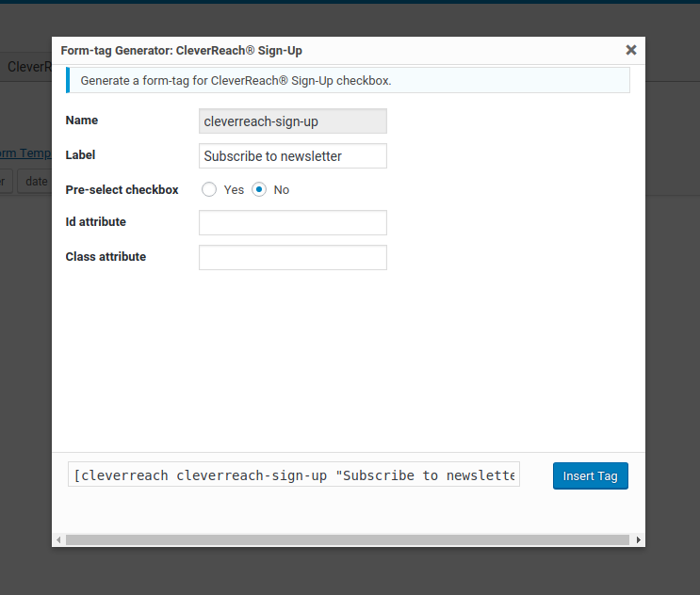Select Yes for Pre-select checkbox
700x595 pixels.
coord(209,189)
